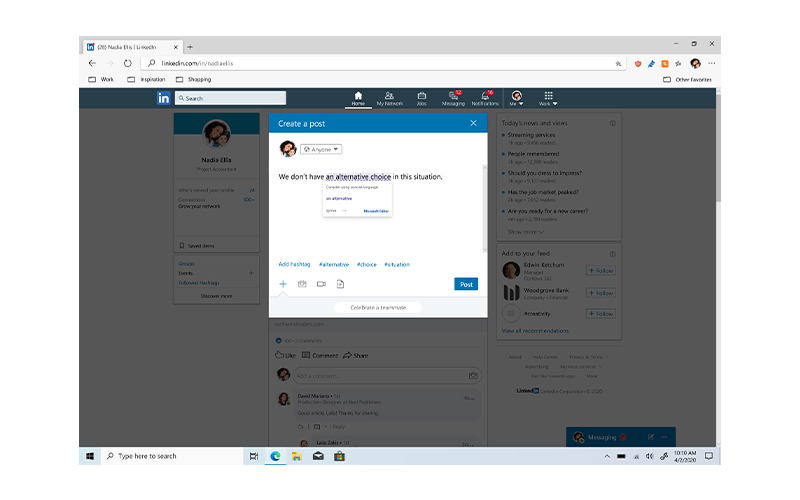Click the LinkedIn search field
Screen dimensions: 800x500
(x=231, y=98)
